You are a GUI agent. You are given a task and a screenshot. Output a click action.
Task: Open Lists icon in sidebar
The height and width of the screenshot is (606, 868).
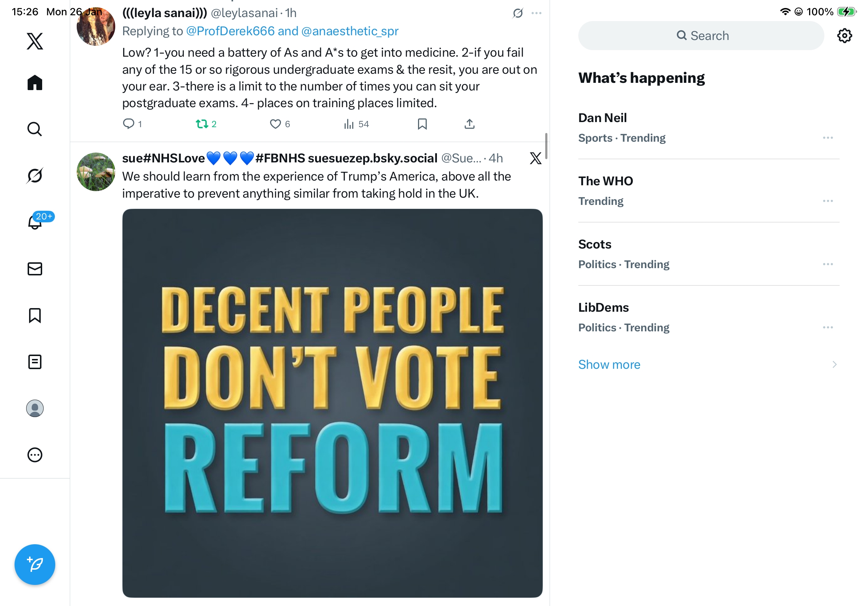pos(35,362)
